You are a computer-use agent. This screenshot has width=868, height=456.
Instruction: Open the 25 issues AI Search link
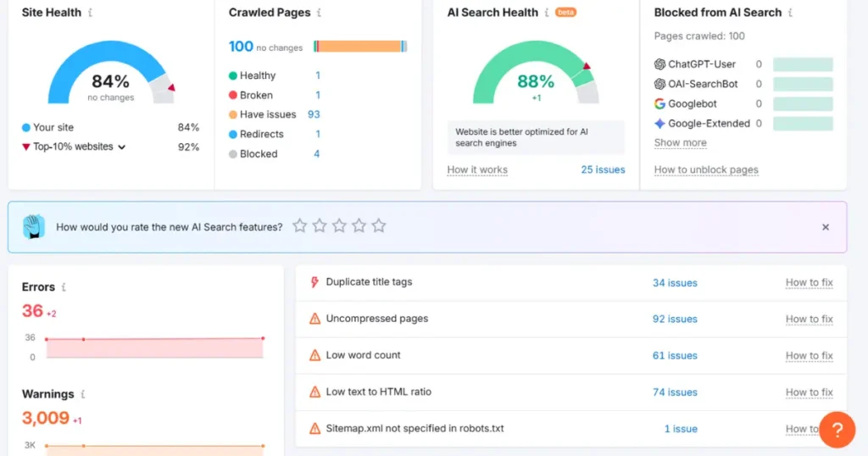point(603,170)
